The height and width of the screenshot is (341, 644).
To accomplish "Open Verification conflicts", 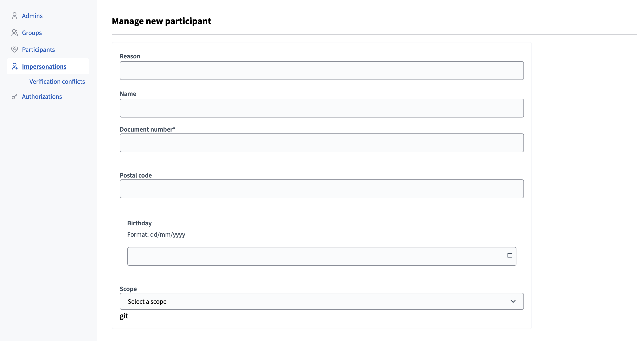I will click(57, 82).
